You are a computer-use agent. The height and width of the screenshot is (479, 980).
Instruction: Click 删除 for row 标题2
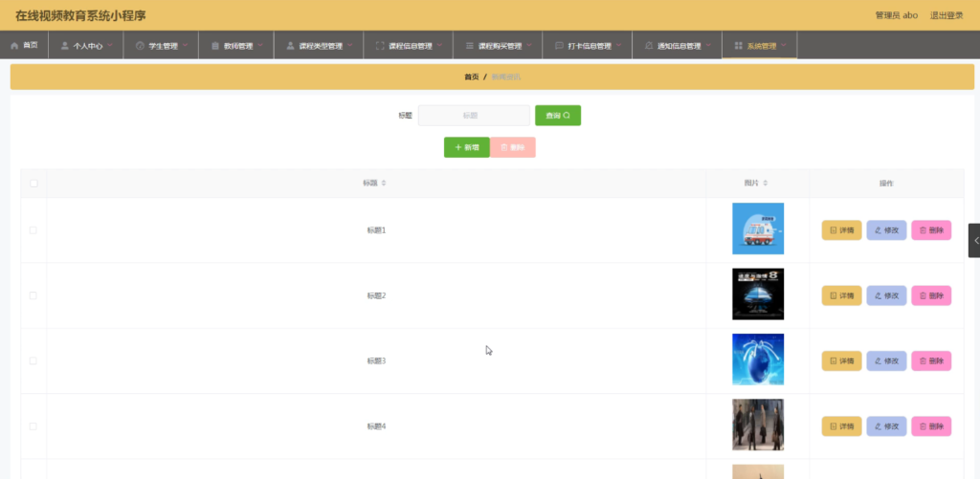tap(931, 295)
